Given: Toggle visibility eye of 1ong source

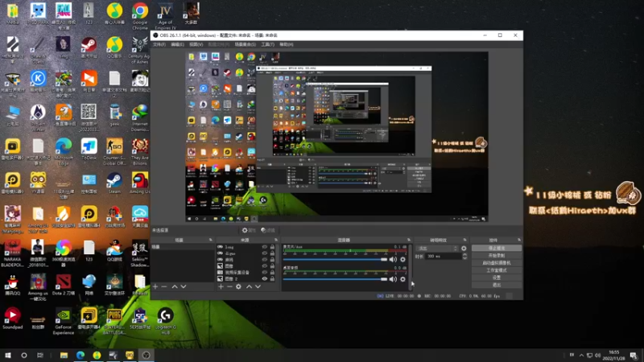Looking at the screenshot, I should click(265, 247).
